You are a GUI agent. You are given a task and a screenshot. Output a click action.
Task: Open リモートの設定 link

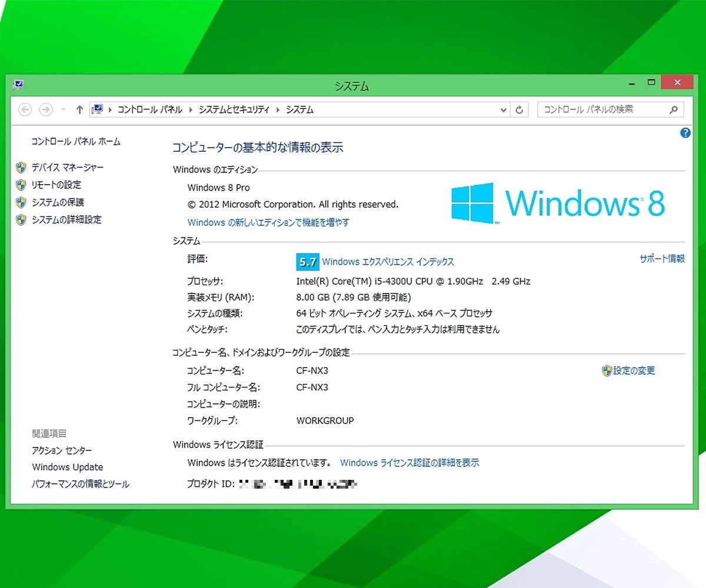56,185
